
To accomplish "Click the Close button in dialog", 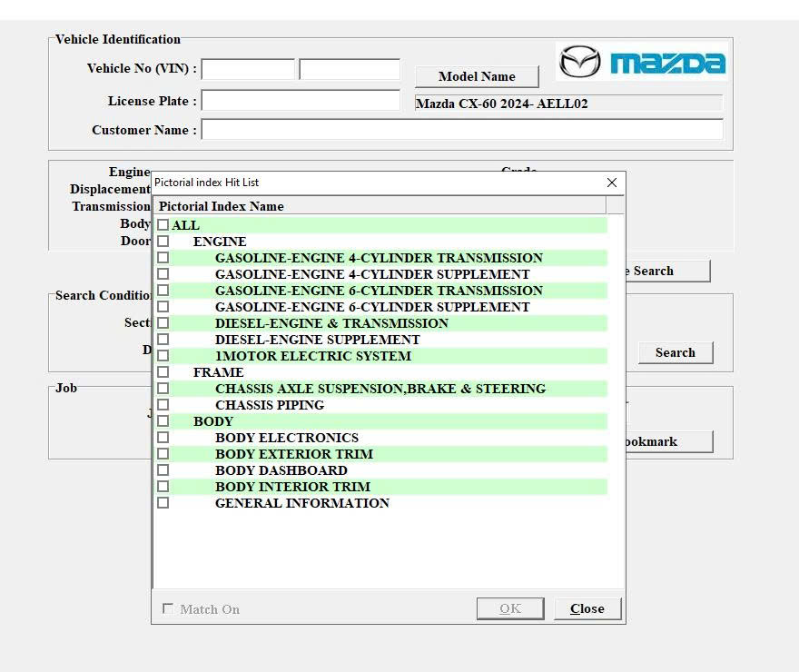I will [587, 608].
